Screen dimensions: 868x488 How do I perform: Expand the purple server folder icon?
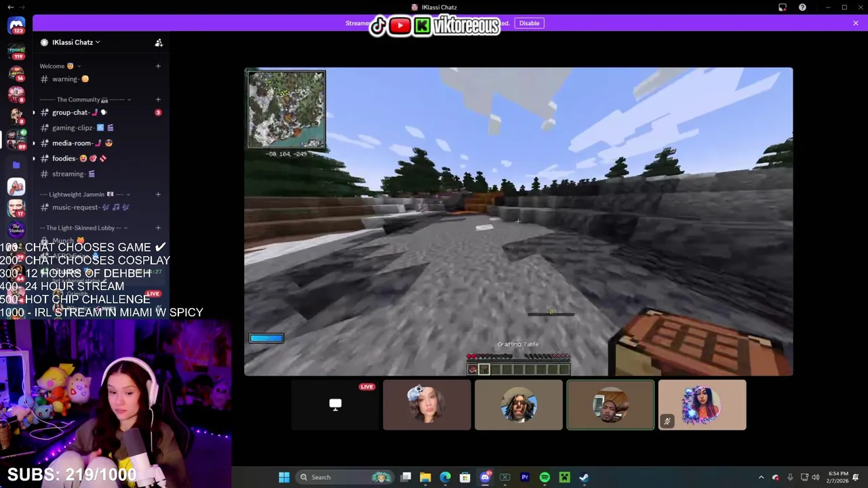tap(16, 165)
